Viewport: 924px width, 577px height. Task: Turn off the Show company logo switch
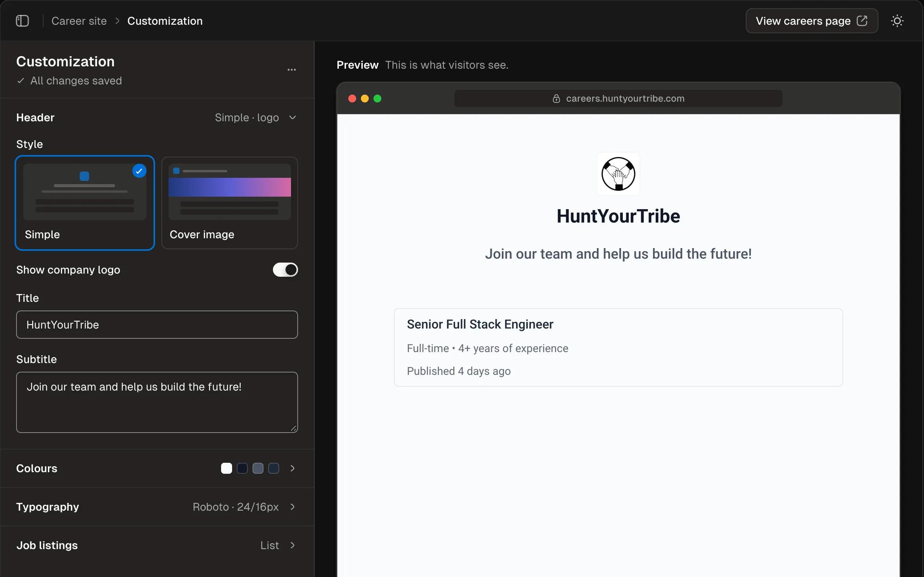[285, 270]
